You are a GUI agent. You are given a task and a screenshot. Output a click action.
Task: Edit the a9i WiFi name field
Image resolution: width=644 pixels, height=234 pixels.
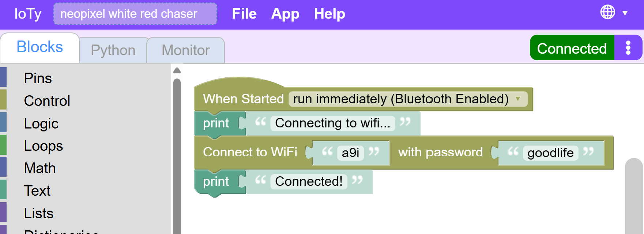click(x=350, y=153)
